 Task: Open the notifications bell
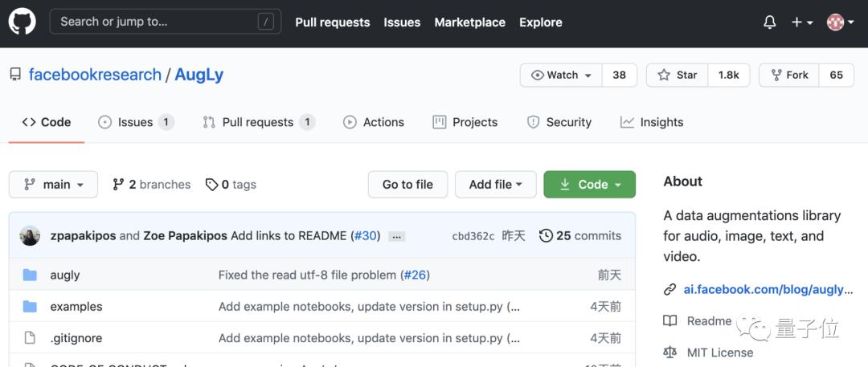pos(769,22)
